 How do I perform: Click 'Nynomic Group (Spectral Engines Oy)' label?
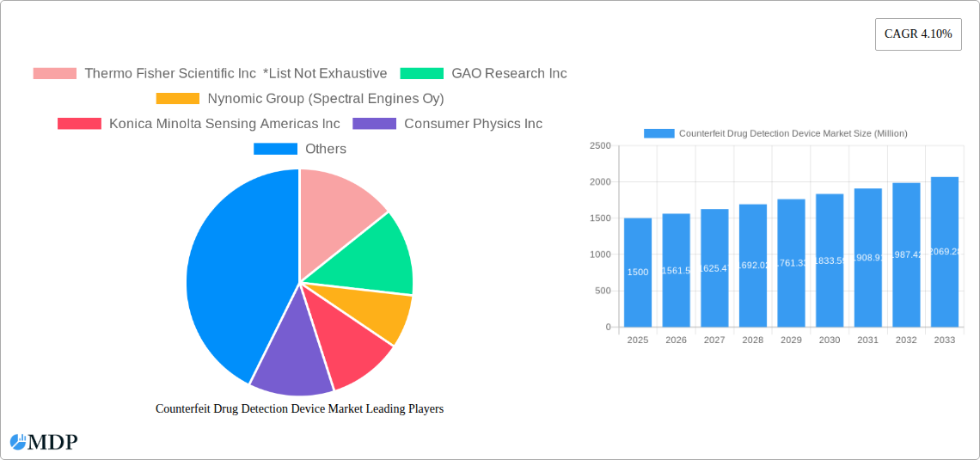(x=326, y=98)
